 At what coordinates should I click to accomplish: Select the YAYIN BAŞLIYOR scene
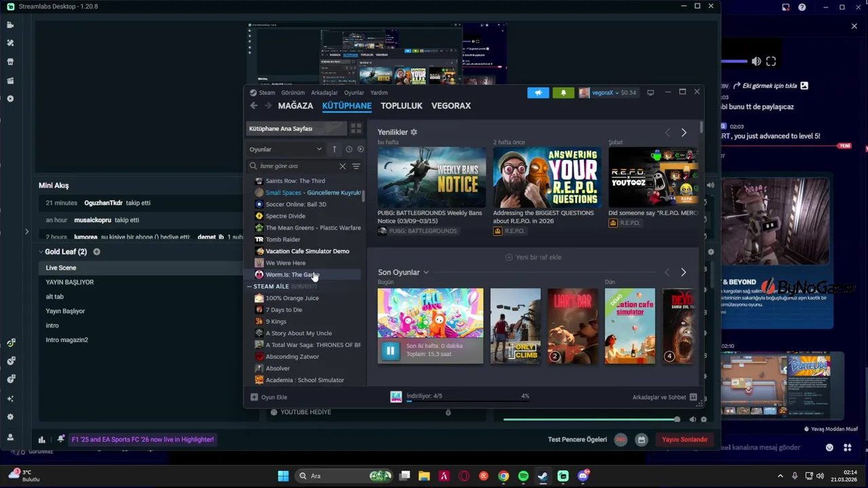(70, 282)
